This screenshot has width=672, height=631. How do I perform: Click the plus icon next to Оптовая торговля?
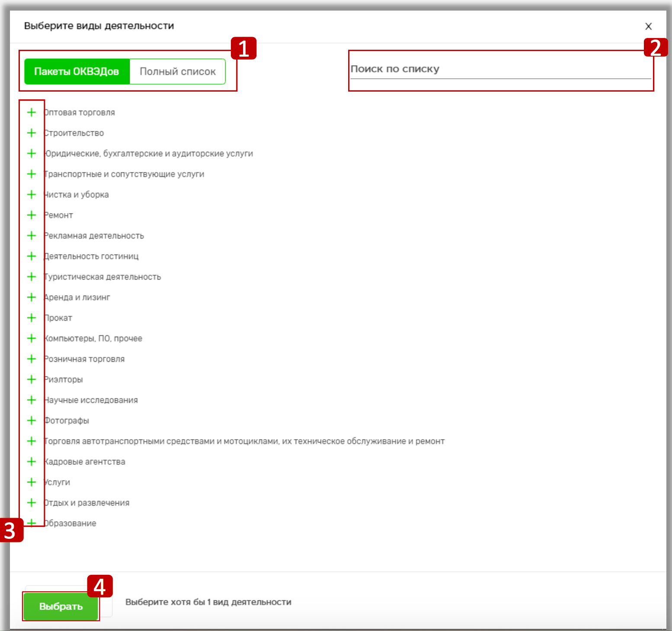point(32,112)
